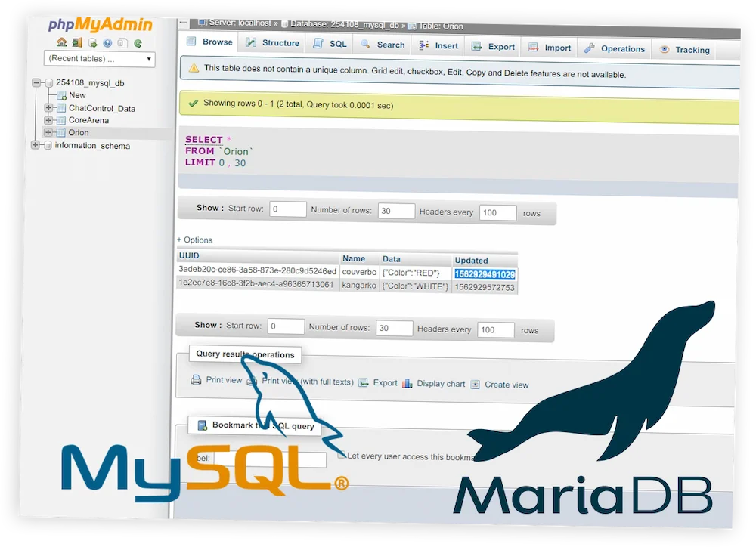Screen dimensions: 756x547
Task: Go to phpMyAdmin Home via house icon
Action: pyautogui.click(x=62, y=42)
